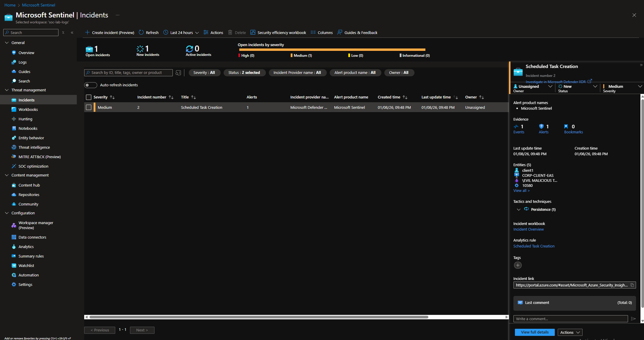The image size is (644, 340).
Task: Click the View full details button
Action: point(534,332)
